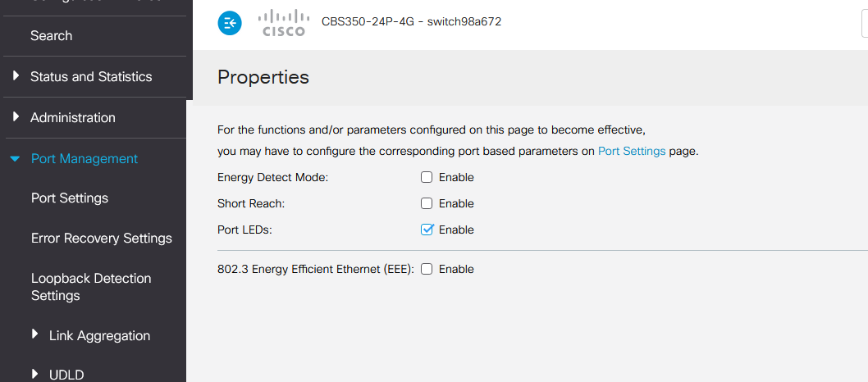
Task: Expand the Link Aggregation arrow
Action: (35, 334)
